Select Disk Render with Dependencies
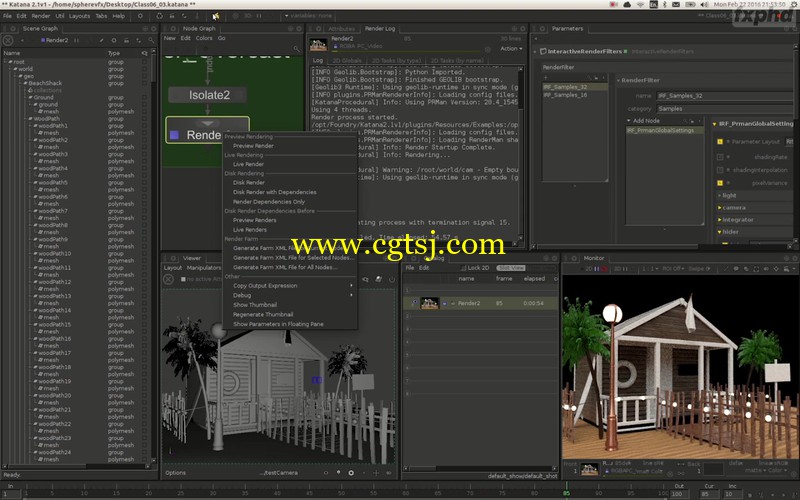 pyautogui.click(x=274, y=192)
